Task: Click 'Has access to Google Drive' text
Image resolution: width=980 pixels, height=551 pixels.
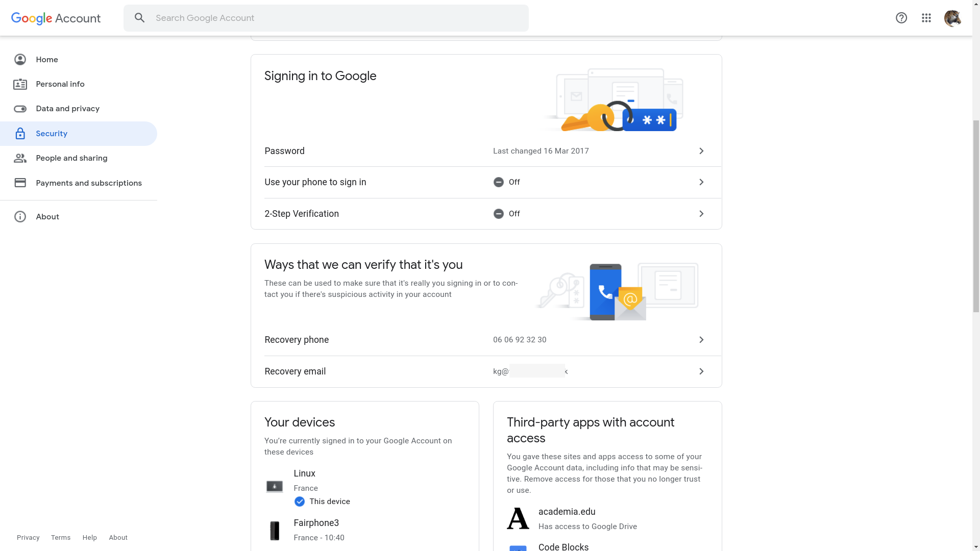Action: (x=587, y=527)
